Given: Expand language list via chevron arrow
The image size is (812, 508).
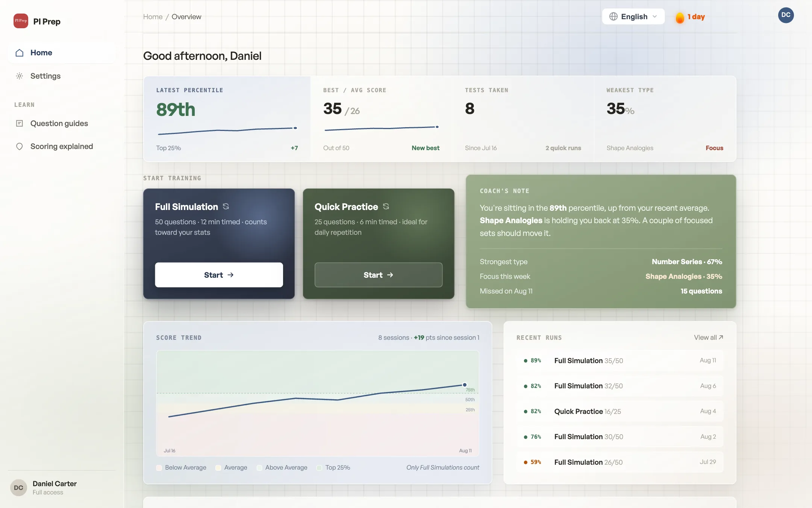Looking at the screenshot, I should tap(655, 17).
